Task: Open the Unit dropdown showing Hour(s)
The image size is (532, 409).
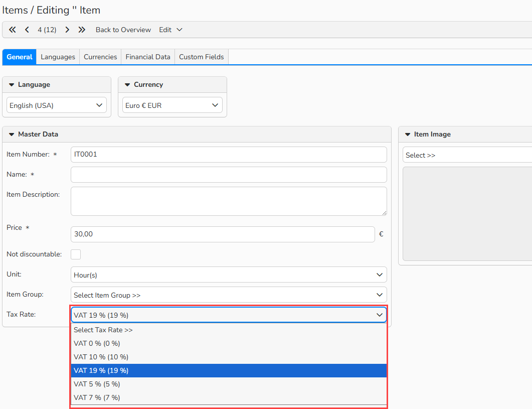Action: [229, 275]
